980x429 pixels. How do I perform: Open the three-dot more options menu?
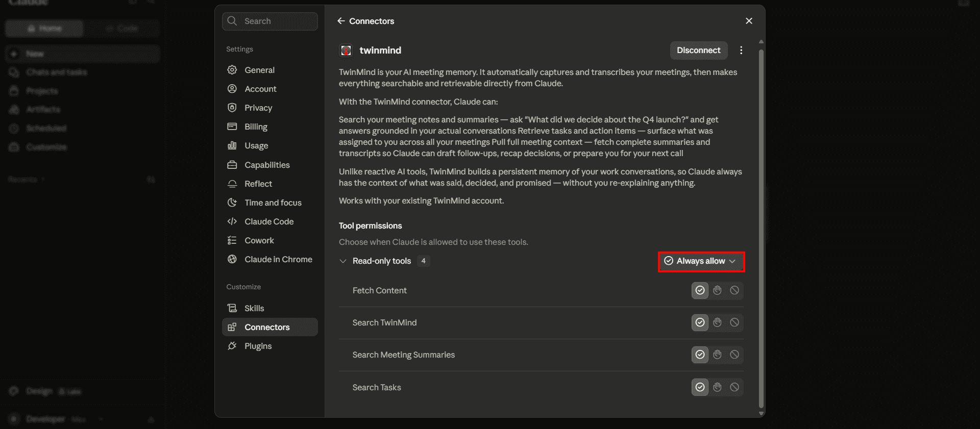point(741,51)
